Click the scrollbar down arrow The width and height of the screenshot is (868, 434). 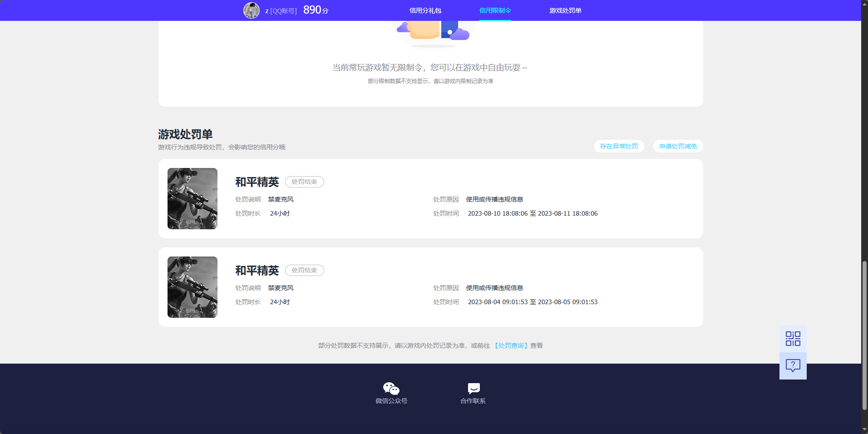[864, 430]
